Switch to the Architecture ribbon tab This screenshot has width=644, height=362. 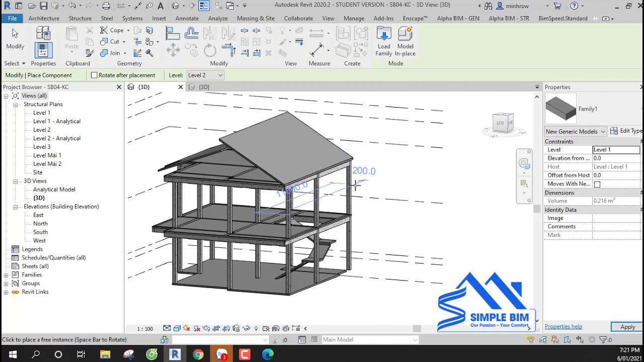tap(44, 18)
